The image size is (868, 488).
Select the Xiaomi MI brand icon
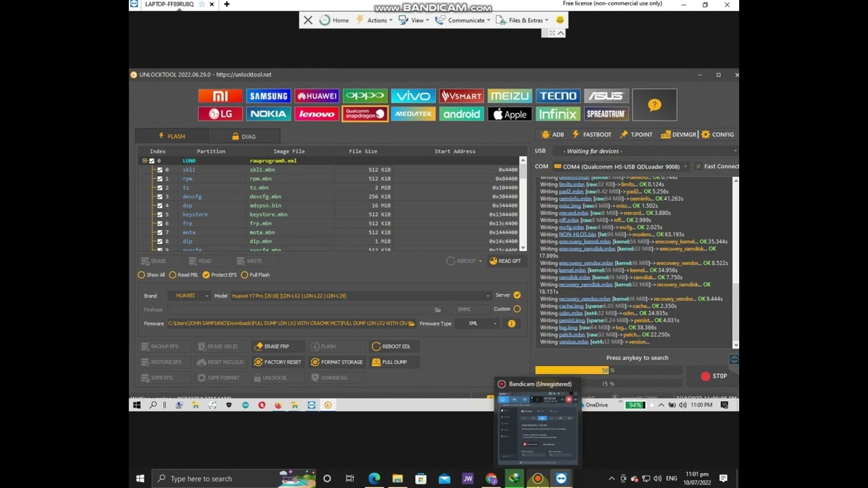point(220,96)
